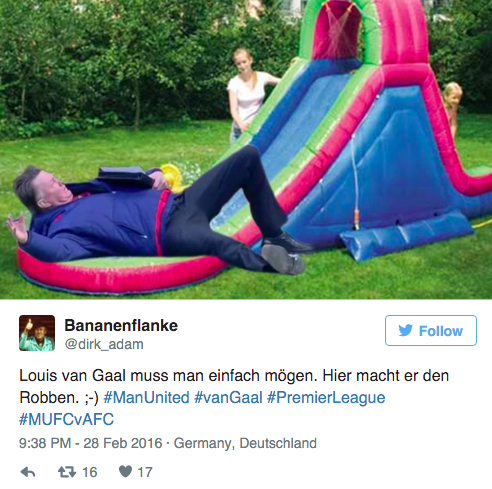Open Bananenflanke profile avatar
492x489 pixels.
click(x=37, y=333)
